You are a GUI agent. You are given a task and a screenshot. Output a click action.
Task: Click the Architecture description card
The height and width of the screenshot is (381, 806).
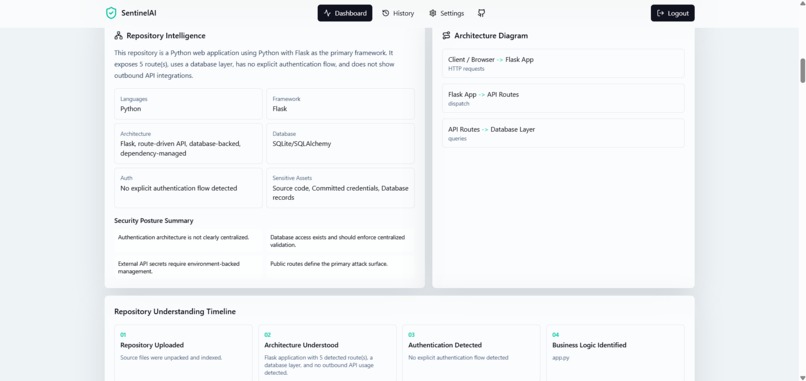(188, 143)
